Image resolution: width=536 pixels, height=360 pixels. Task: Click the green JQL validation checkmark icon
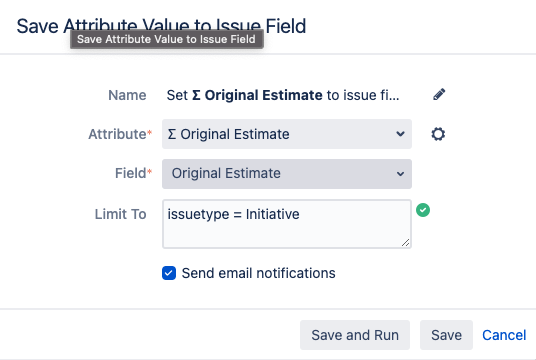[x=423, y=210]
